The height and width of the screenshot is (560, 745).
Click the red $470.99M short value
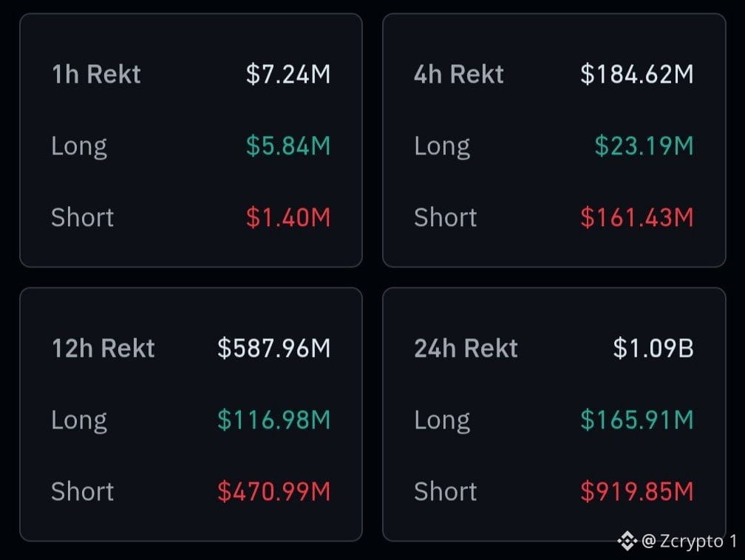click(x=273, y=491)
